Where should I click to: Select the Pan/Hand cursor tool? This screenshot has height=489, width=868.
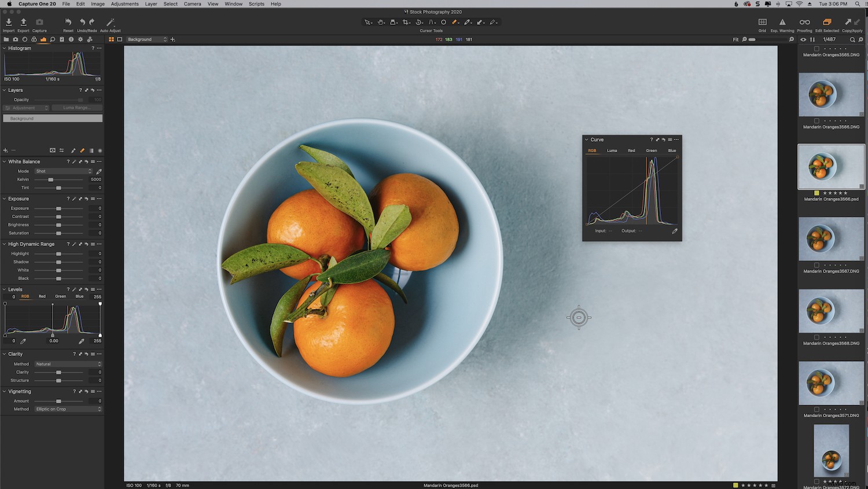381,22
